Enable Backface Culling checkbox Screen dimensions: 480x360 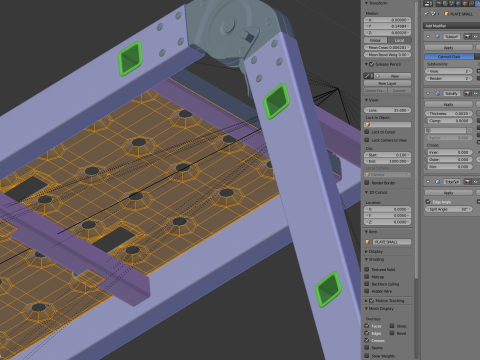[367, 284]
